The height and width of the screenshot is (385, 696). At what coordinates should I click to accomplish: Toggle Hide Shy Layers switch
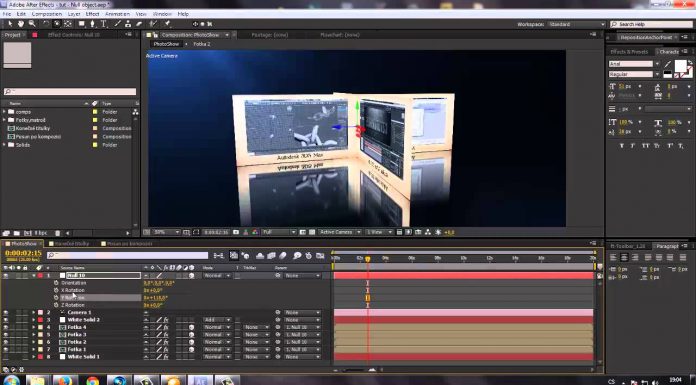pyautogui.click(x=260, y=255)
